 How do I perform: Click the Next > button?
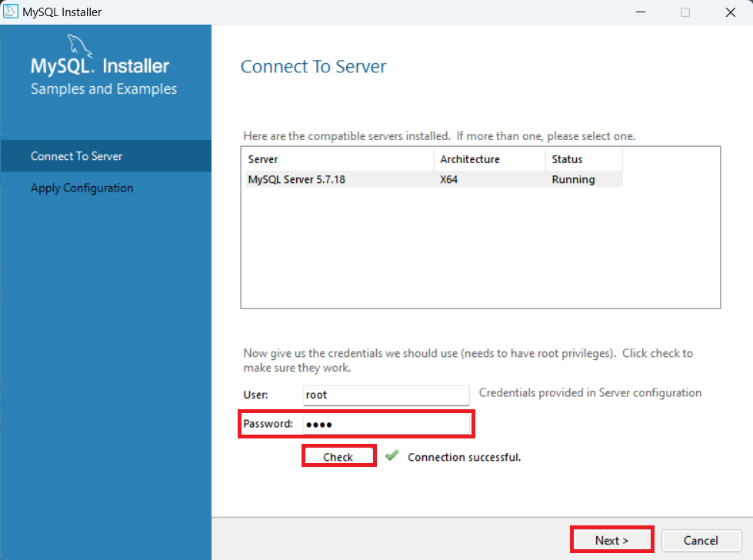(611, 540)
